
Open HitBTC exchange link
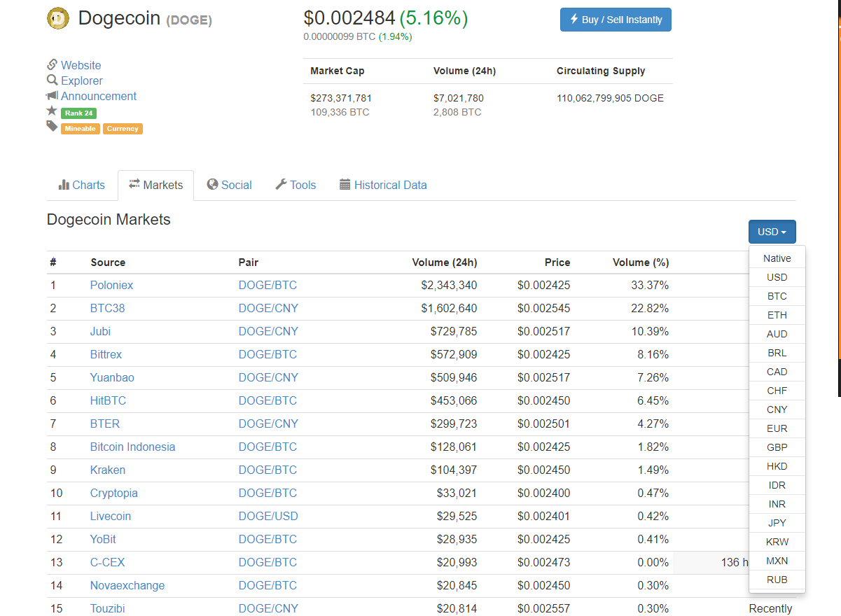(108, 400)
